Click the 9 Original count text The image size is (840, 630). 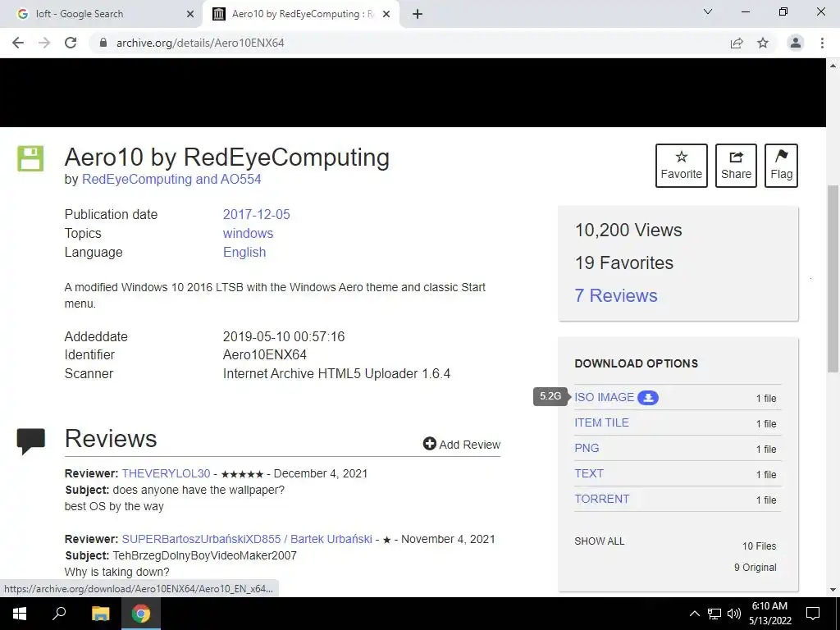click(755, 568)
